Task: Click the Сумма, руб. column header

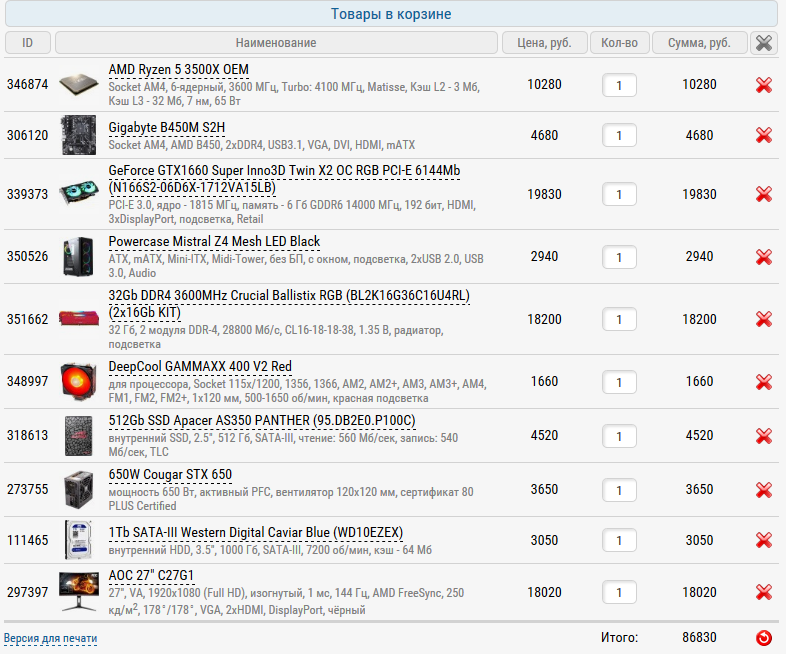Action: pyautogui.click(x=699, y=43)
